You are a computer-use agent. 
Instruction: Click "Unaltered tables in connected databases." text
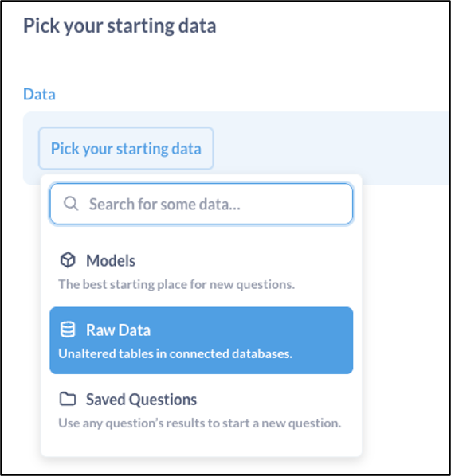point(175,354)
